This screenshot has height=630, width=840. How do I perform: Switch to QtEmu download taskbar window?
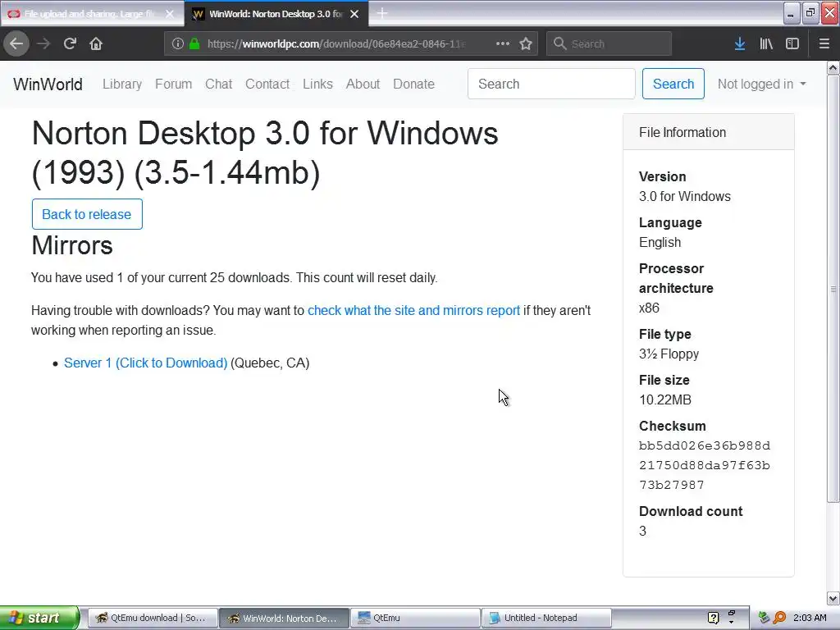(152, 619)
